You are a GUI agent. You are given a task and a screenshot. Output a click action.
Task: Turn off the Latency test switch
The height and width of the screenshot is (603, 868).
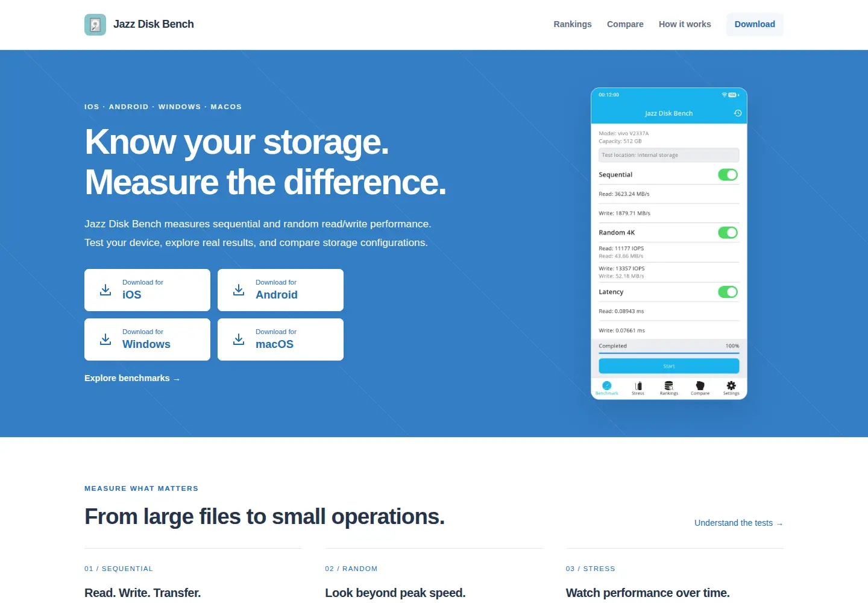pos(728,292)
